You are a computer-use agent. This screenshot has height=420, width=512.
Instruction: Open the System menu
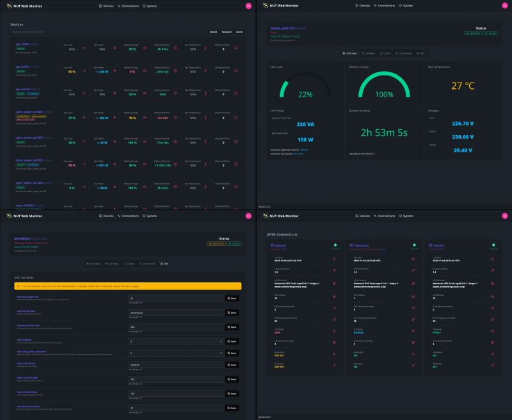point(150,5)
